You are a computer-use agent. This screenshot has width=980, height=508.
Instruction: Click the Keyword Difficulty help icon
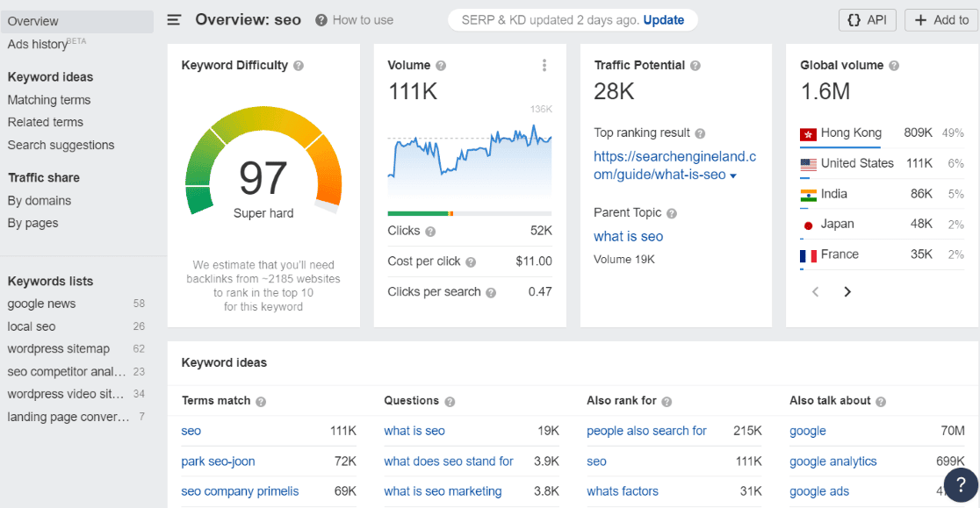click(x=299, y=65)
